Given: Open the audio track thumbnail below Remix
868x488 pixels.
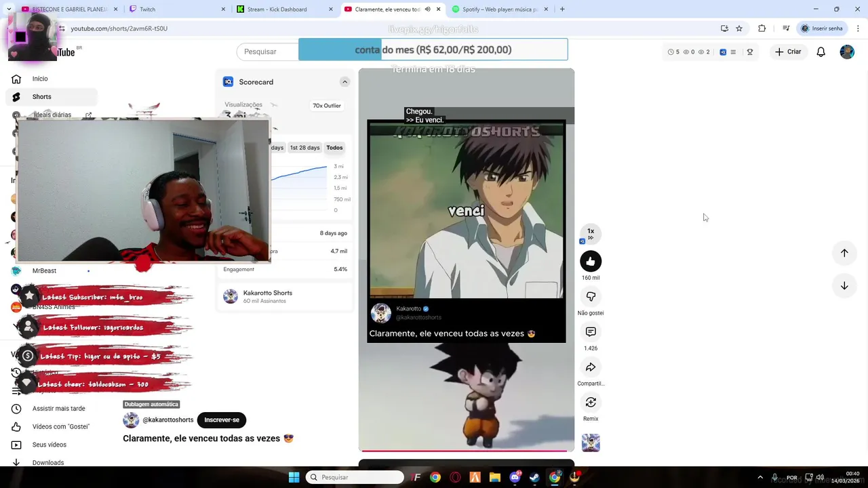Looking at the screenshot, I should click(x=591, y=443).
